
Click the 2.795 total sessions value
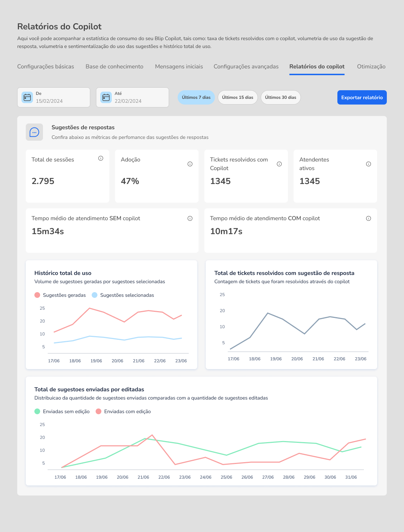click(x=43, y=181)
